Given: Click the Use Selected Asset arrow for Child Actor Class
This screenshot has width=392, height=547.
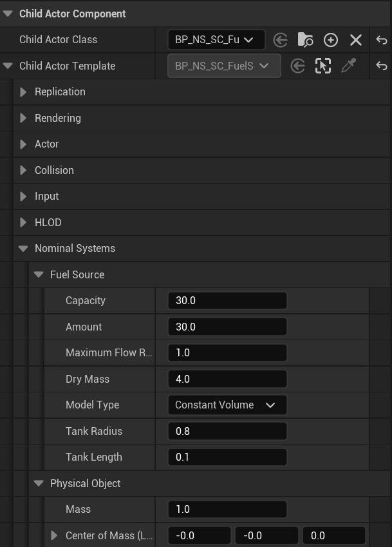Looking at the screenshot, I should pos(280,40).
